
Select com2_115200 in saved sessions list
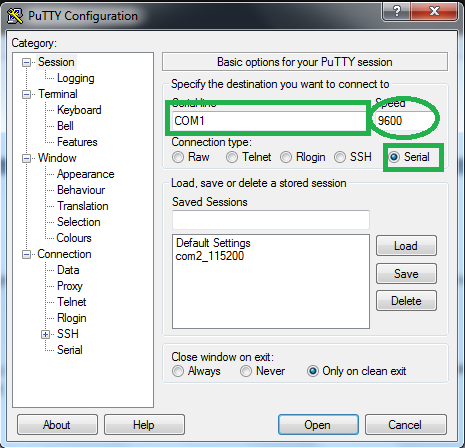(210, 256)
